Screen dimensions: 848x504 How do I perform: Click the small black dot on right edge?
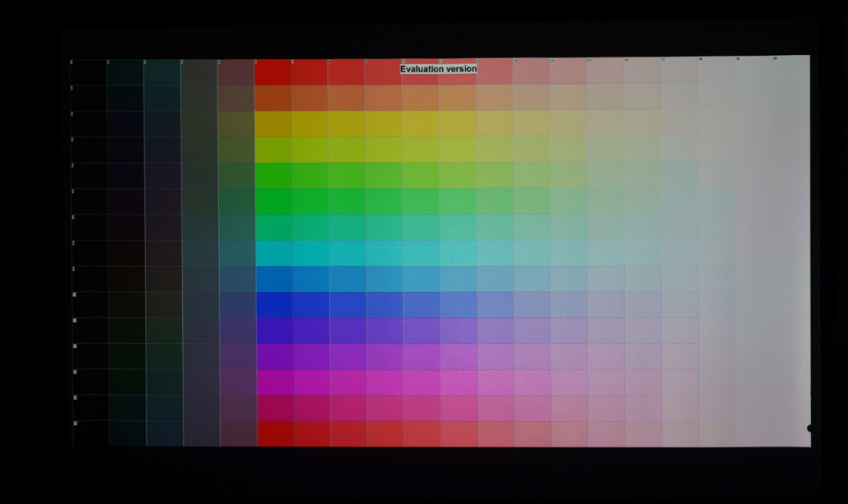810,428
